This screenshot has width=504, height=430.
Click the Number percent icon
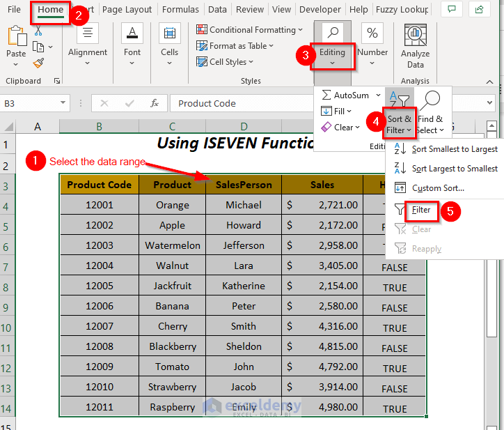pos(372,33)
